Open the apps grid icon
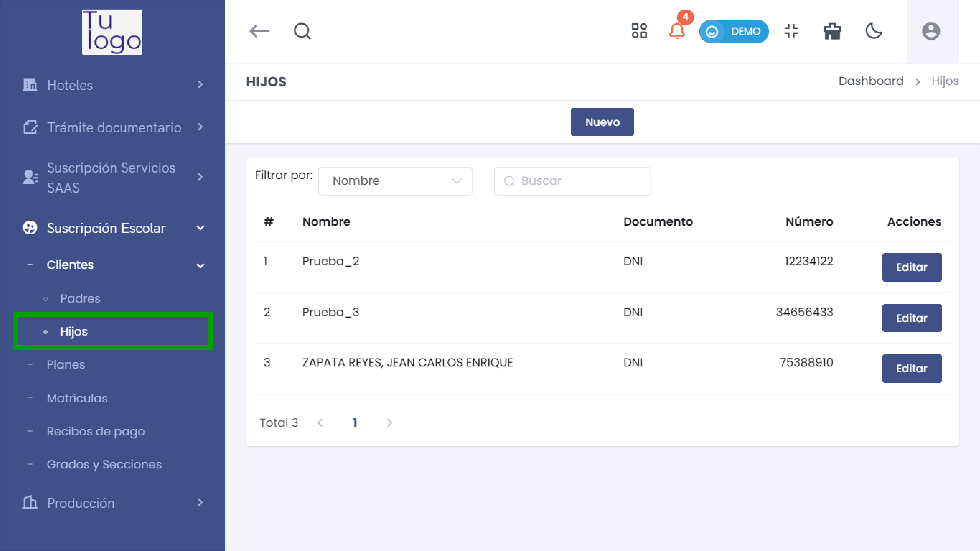Screen dimensions: 980x551 click(x=639, y=31)
